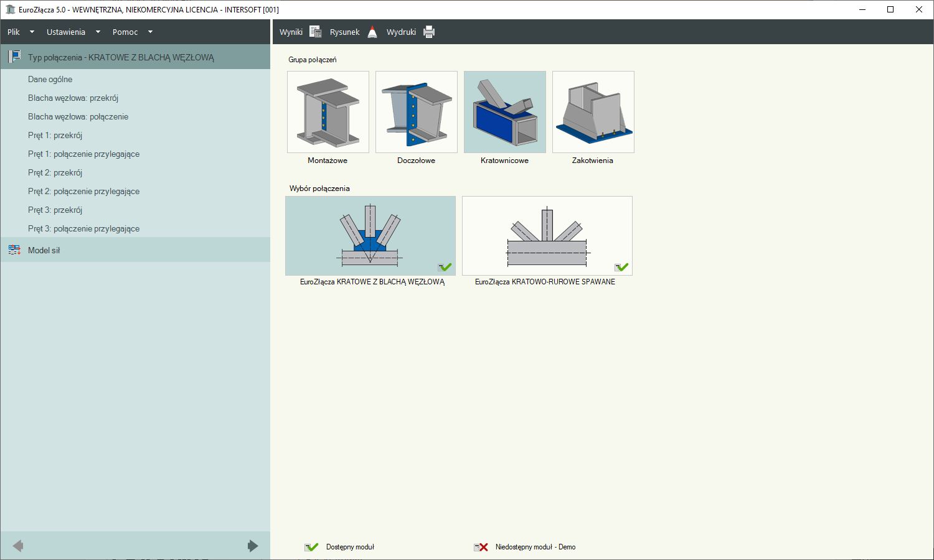The image size is (934, 560).
Task: Minimize the EuroZłącza window
Action: coord(862,9)
